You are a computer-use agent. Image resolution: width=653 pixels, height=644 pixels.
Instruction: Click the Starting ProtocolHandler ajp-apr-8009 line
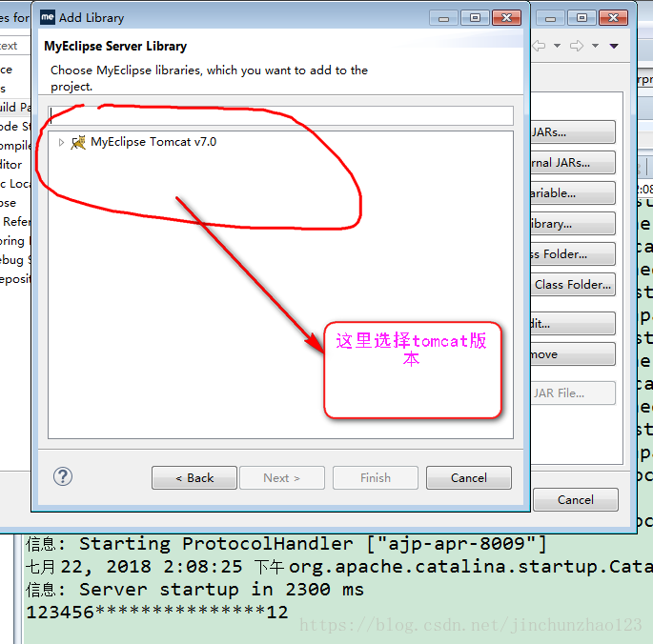(x=286, y=544)
